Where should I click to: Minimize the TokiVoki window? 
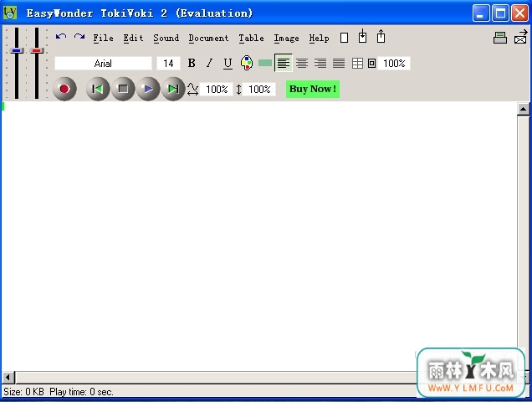coord(481,13)
